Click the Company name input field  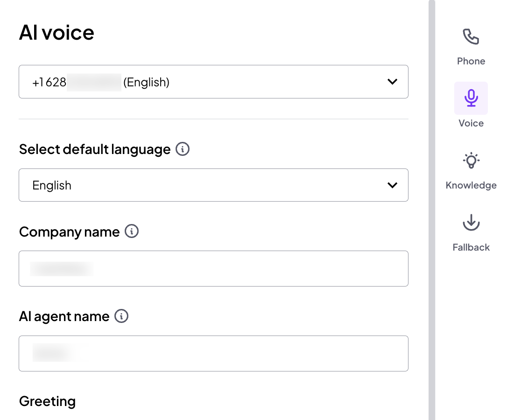click(x=213, y=269)
